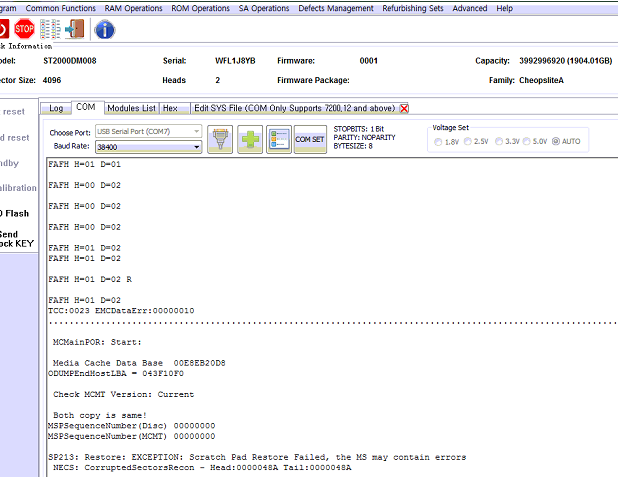Click the firmware value 0001
618x477 pixels.
point(369,61)
